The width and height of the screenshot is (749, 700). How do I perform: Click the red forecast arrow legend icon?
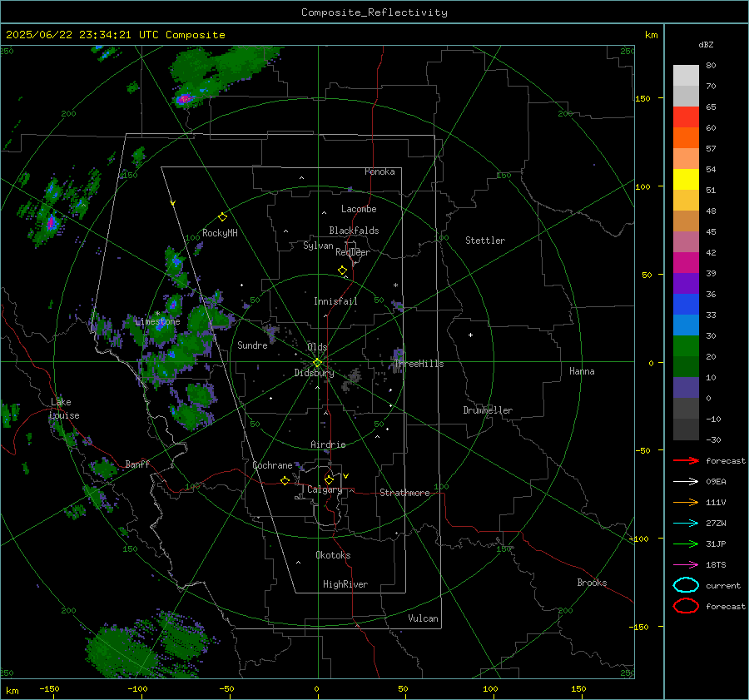click(x=686, y=460)
